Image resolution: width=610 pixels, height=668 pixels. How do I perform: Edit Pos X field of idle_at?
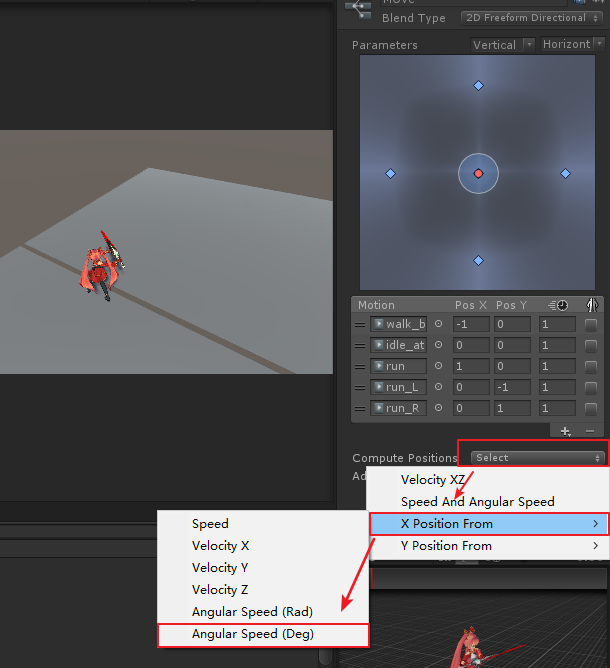[471, 345]
